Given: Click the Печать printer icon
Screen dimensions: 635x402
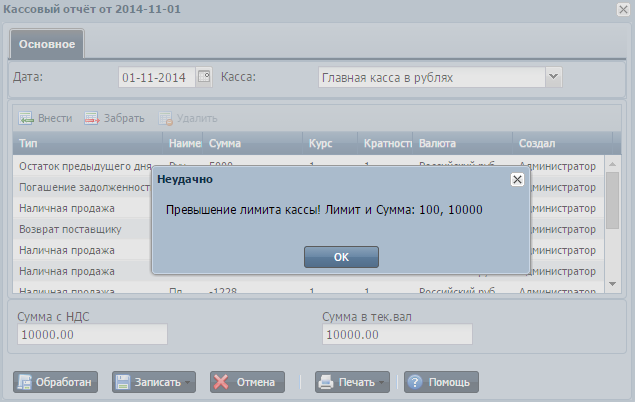Looking at the screenshot, I should click(326, 382).
